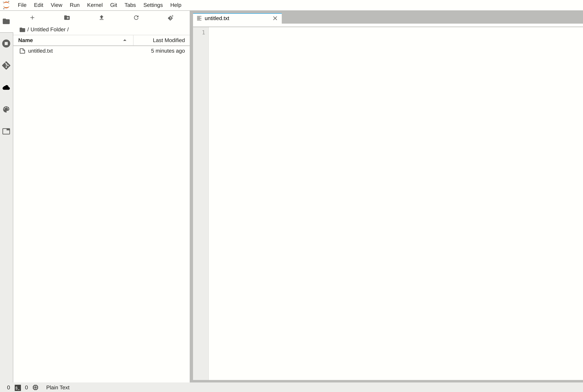Open the Git panel icon
The height and width of the screenshot is (392, 583).
6,66
